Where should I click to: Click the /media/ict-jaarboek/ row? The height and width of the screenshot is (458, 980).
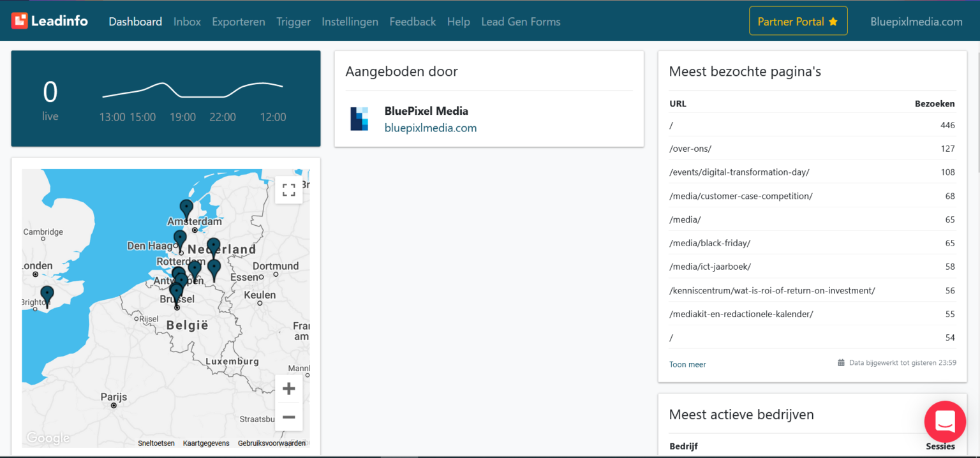[x=812, y=267]
